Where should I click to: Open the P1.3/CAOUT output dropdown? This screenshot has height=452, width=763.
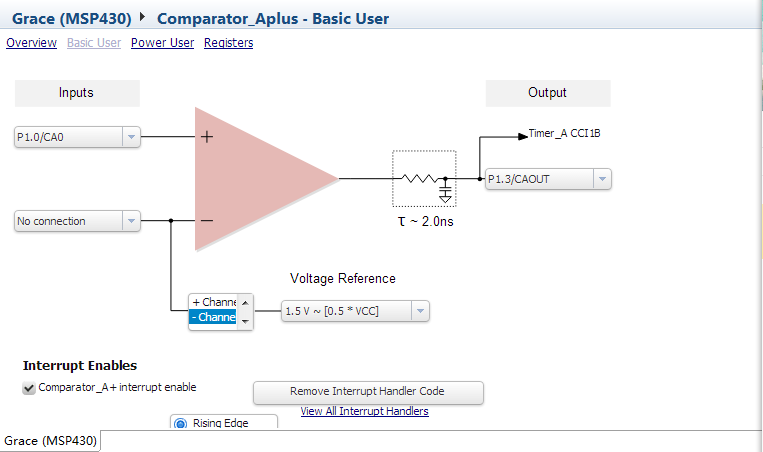coord(601,179)
